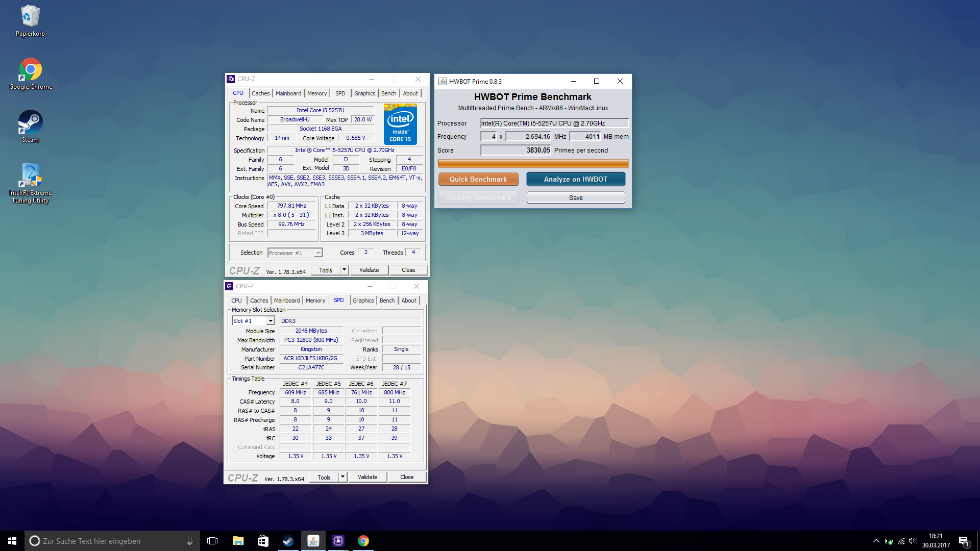This screenshot has width=980, height=551.
Task: Minimize the HWBOT Prime window
Action: coord(574,81)
